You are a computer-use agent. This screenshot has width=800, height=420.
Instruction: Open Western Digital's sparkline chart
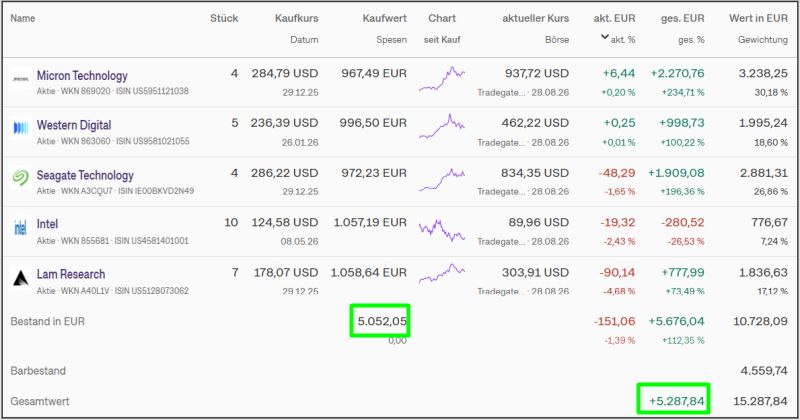(x=442, y=127)
